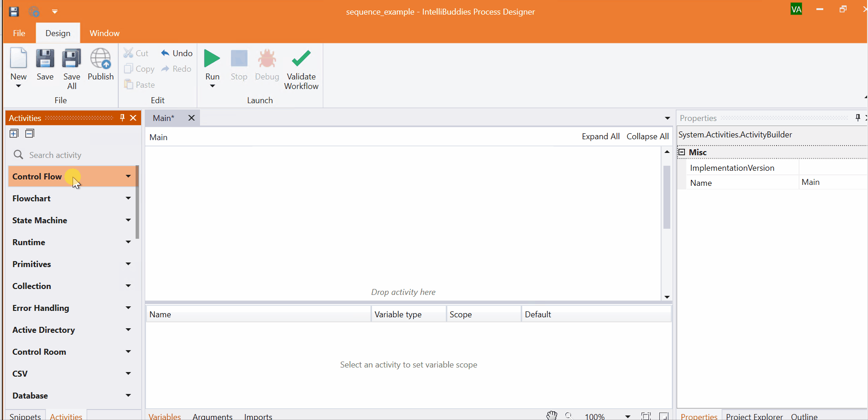Close the Activities panel
Image resolution: width=868 pixels, height=420 pixels.
pyautogui.click(x=133, y=118)
